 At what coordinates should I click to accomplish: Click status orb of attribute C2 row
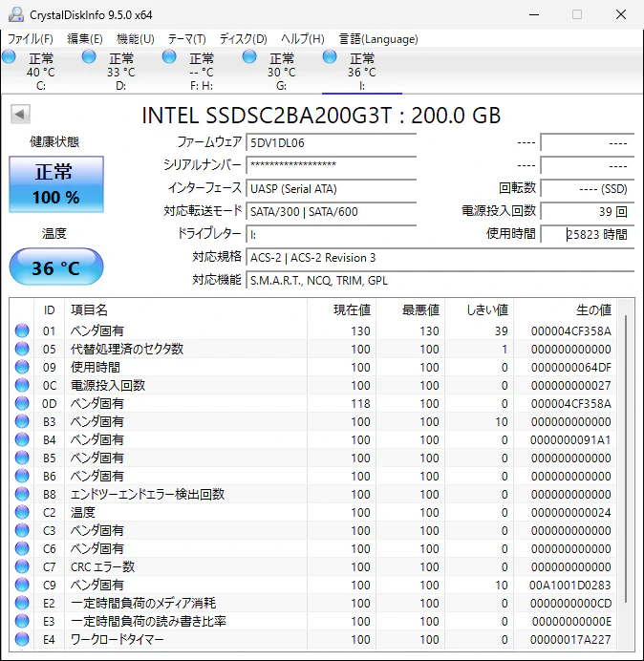[22, 512]
